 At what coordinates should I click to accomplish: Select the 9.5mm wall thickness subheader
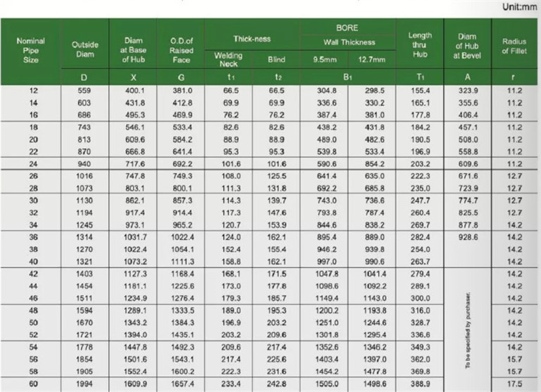pyautogui.click(x=324, y=60)
